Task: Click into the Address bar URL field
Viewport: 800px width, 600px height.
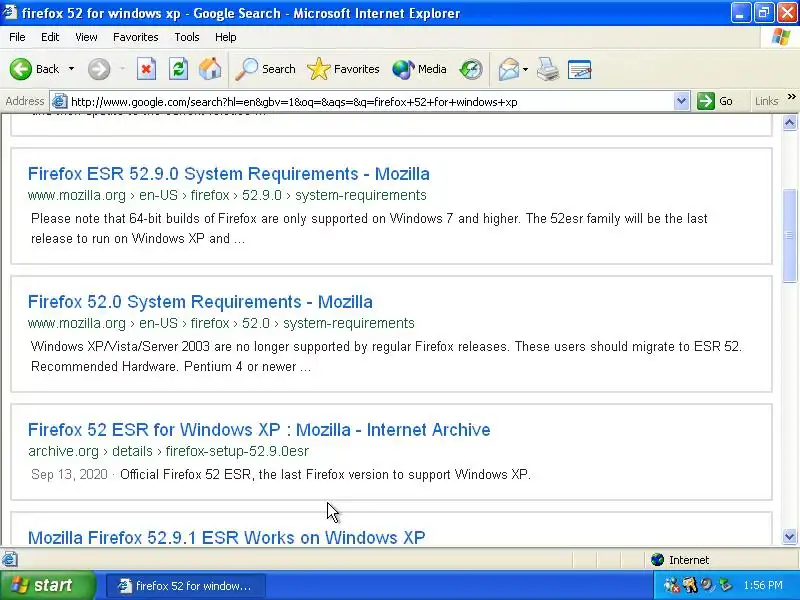Action: tap(370, 102)
